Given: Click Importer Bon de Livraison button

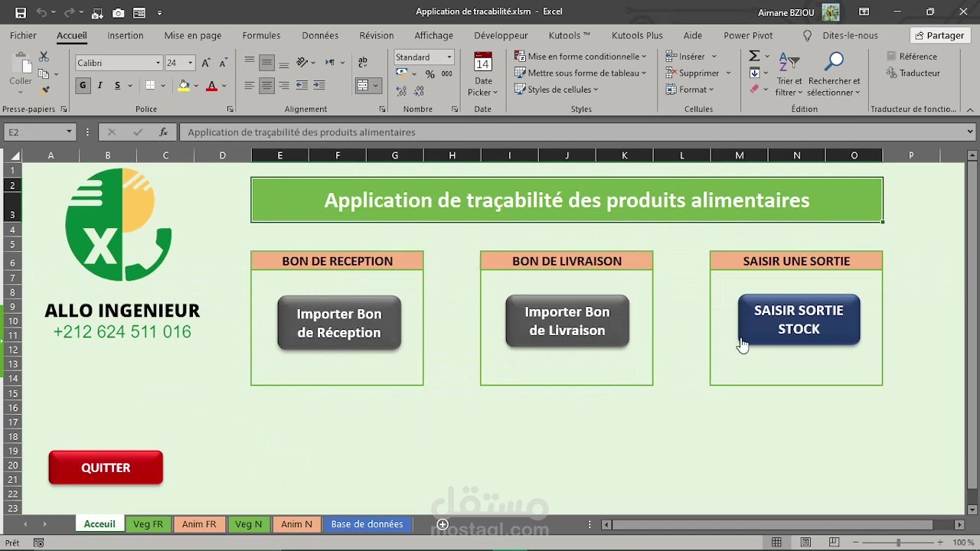Looking at the screenshot, I should pyautogui.click(x=567, y=321).
